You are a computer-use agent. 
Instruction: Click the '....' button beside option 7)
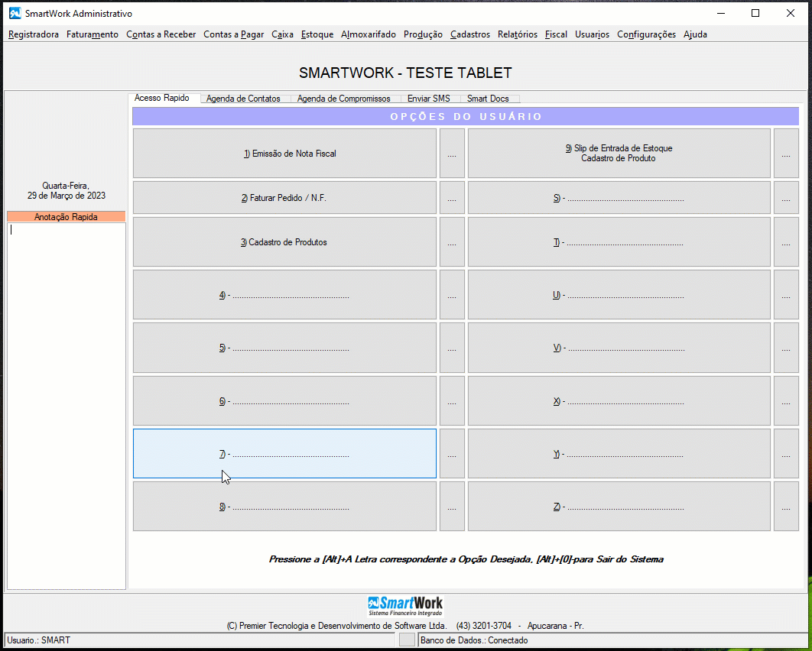[452, 453]
